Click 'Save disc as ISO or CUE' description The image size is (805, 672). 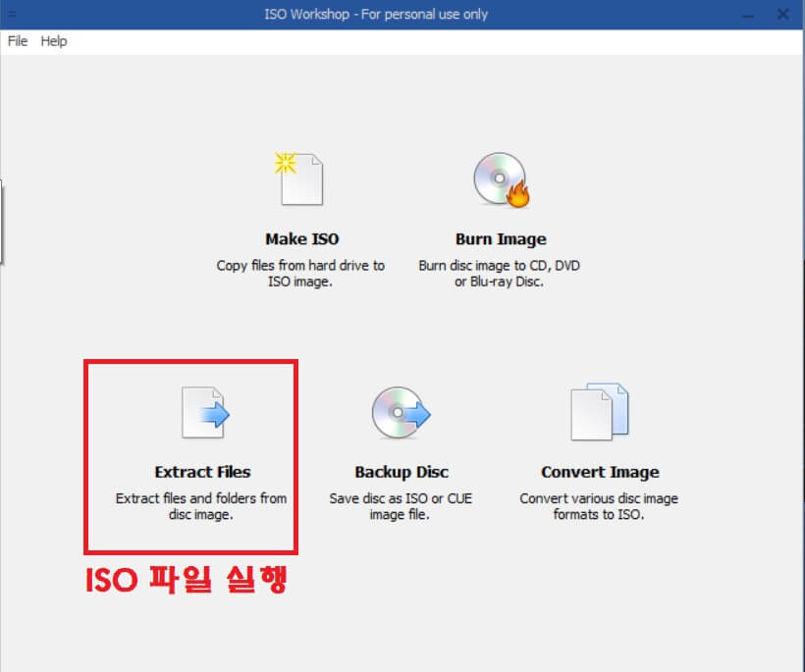(x=401, y=506)
